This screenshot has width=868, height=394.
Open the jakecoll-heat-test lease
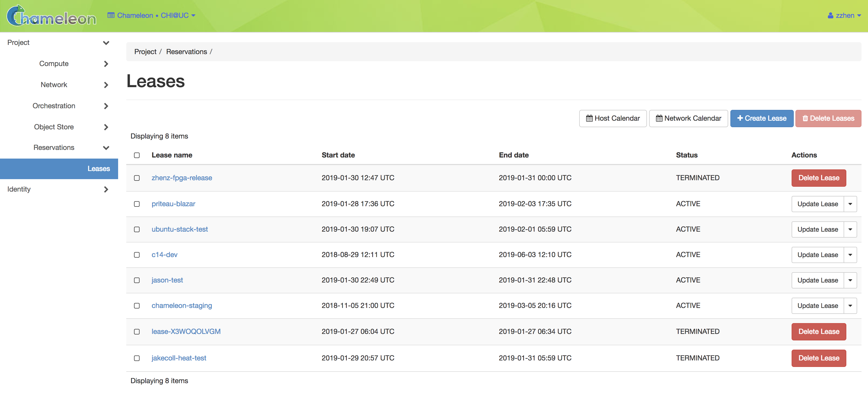(x=179, y=358)
